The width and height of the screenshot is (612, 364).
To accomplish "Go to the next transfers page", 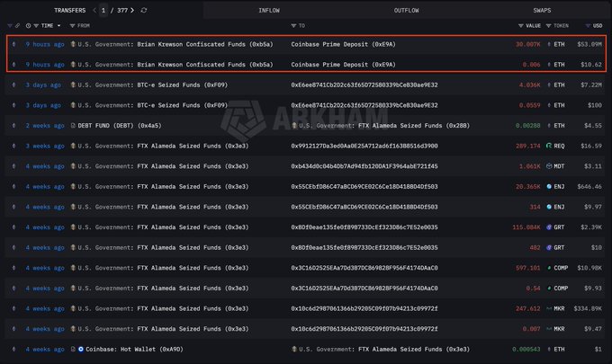I will tap(132, 10).
